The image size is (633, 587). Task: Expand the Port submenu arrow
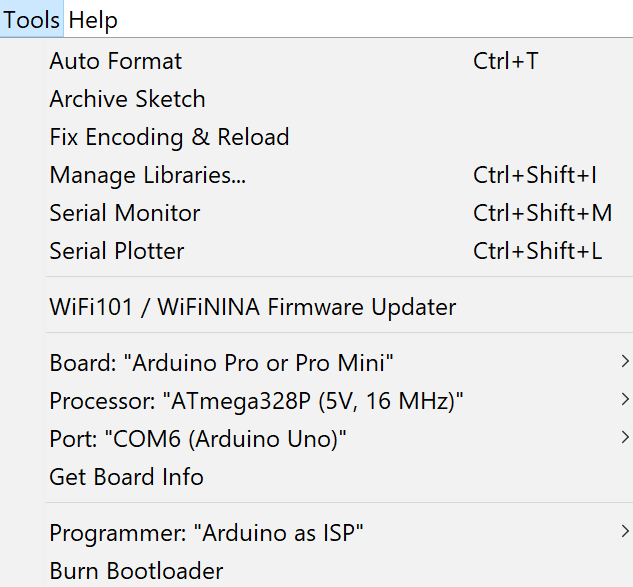click(x=625, y=437)
